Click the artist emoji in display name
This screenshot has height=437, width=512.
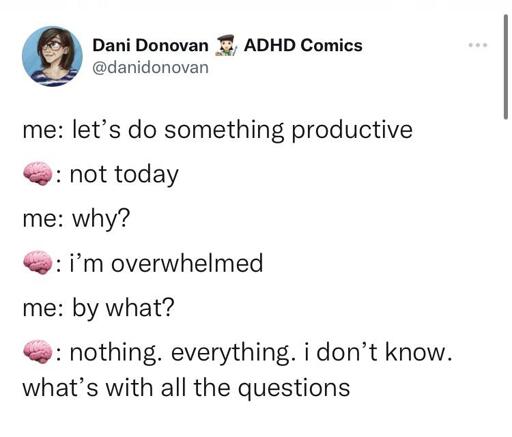[x=226, y=46]
